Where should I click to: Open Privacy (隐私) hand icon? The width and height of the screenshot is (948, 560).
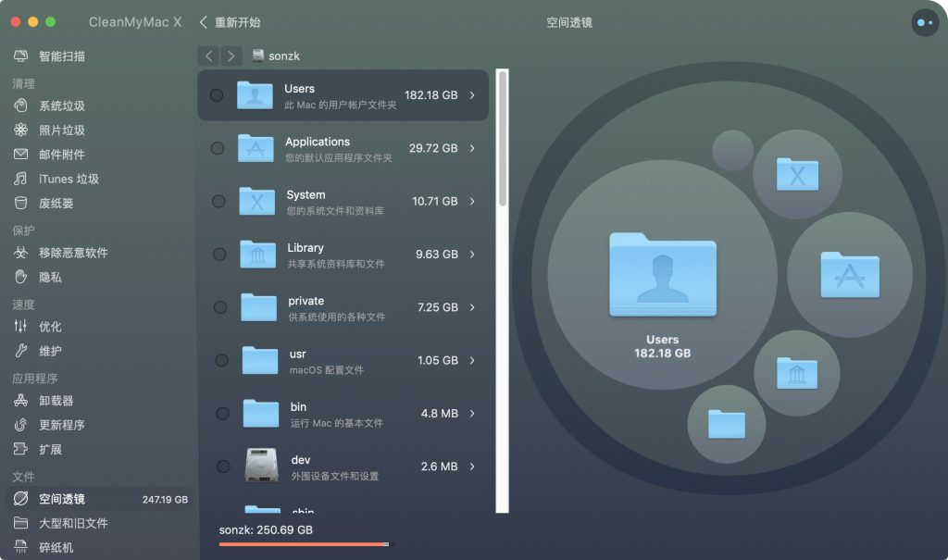tap(20, 277)
